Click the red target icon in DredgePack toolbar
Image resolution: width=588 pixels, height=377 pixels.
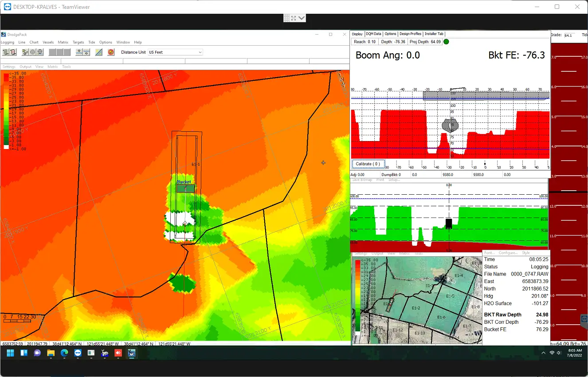click(111, 52)
